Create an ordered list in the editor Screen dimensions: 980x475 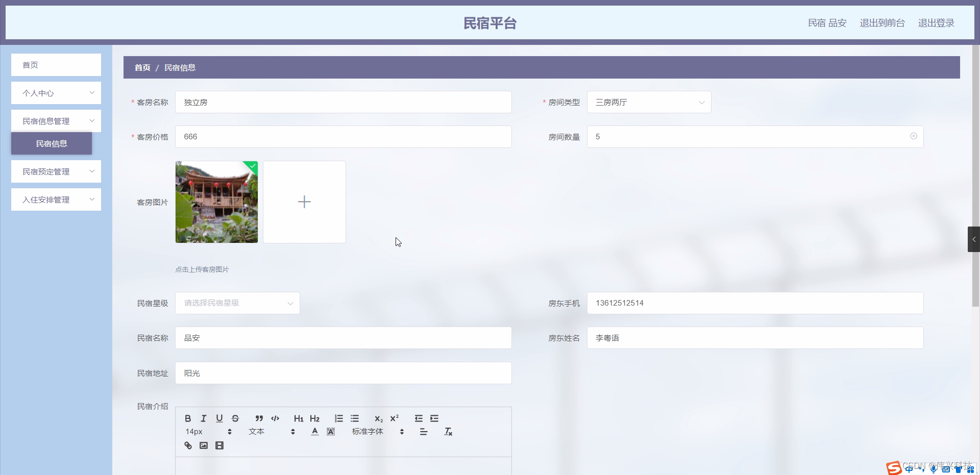pyautogui.click(x=338, y=418)
